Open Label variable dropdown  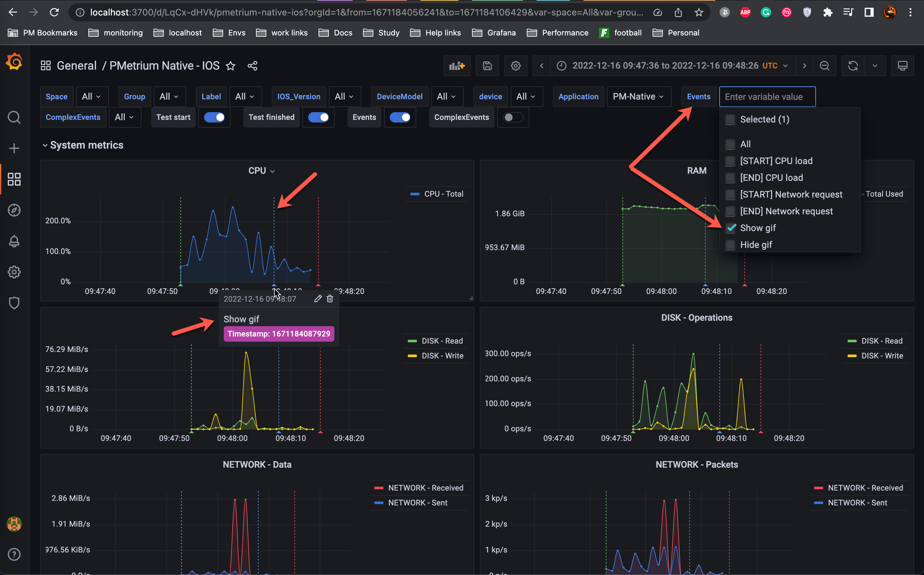click(x=245, y=97)
